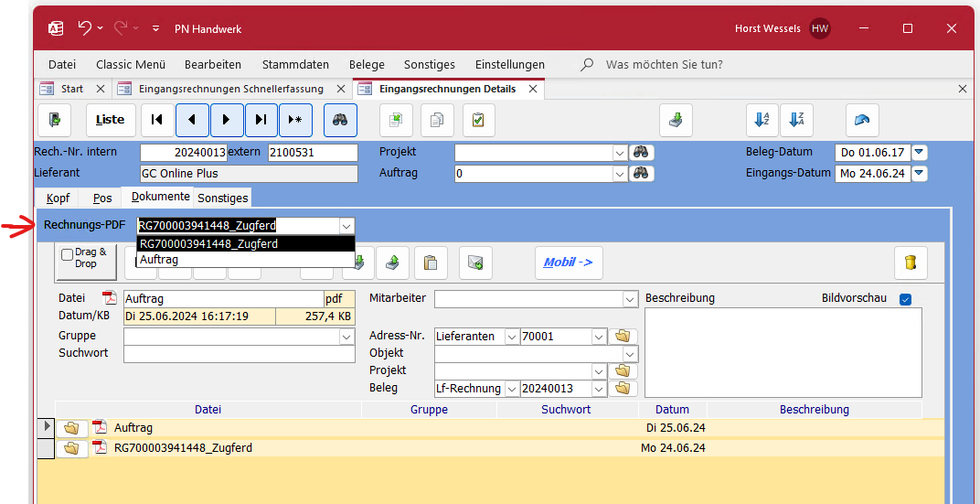Open folder icon of the Auftrag list row
Image resolution: width=980 pixels, height=504 pixels.
[72, 428]
